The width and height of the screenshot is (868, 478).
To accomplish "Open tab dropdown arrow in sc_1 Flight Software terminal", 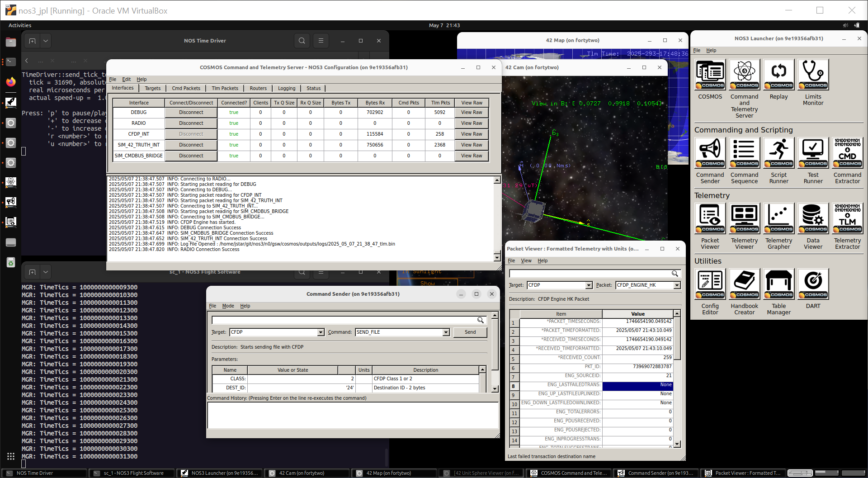I will coord(46,272).
